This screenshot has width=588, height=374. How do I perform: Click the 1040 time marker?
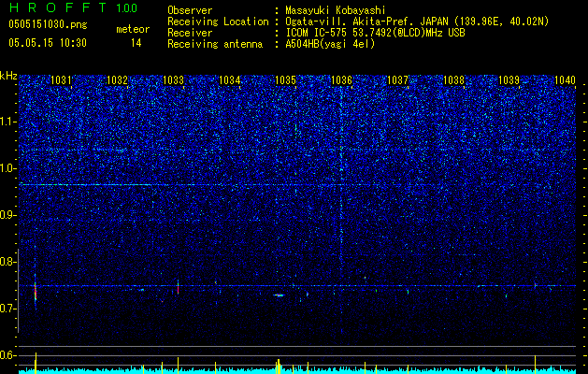(566, 79)
